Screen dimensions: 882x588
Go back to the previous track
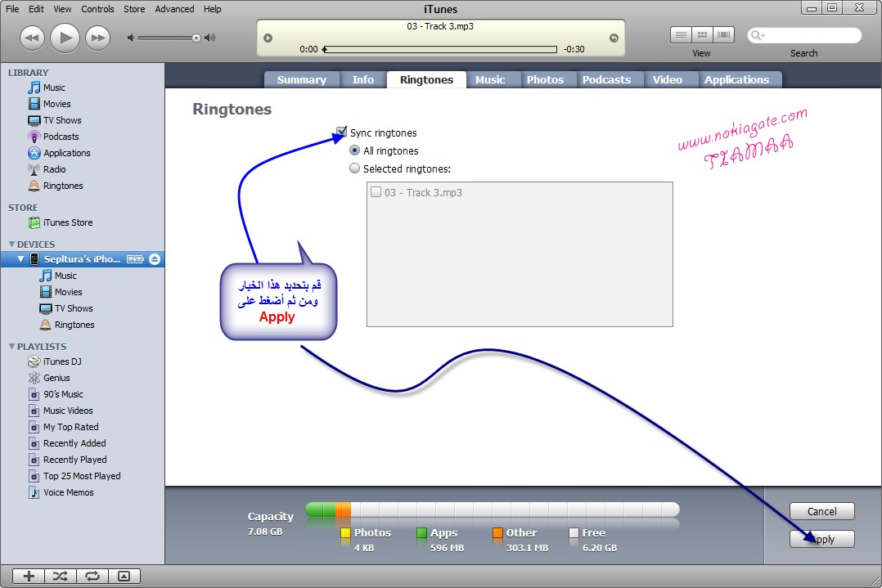(x=32, y=38)
